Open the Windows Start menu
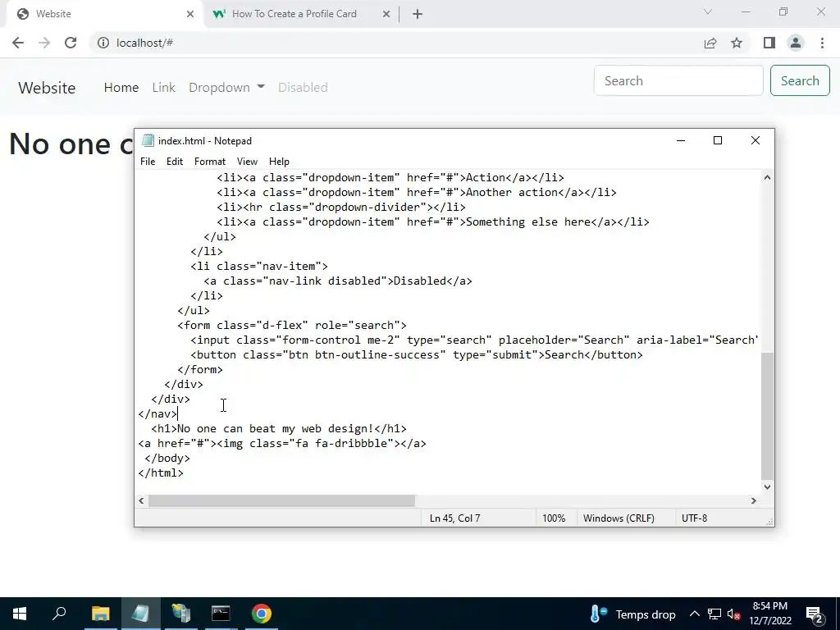This screenshot has width=840, height=630. tap(20, 614)
